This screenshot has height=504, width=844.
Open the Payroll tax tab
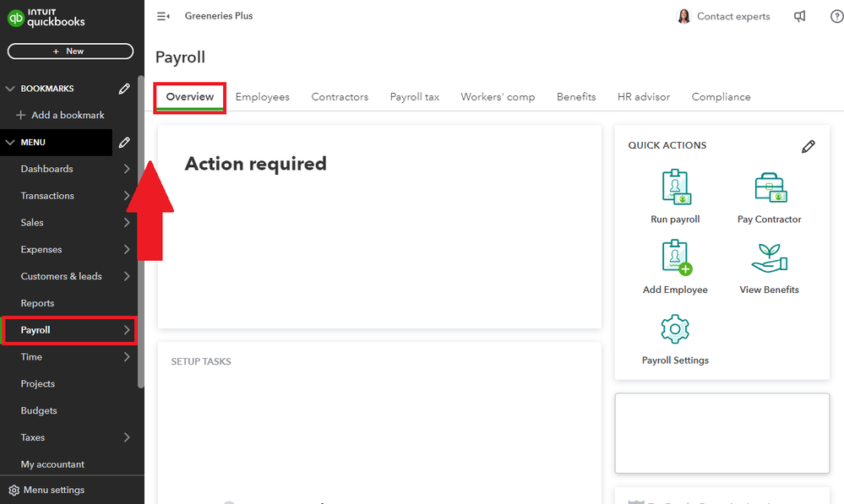tap(414, 96)
